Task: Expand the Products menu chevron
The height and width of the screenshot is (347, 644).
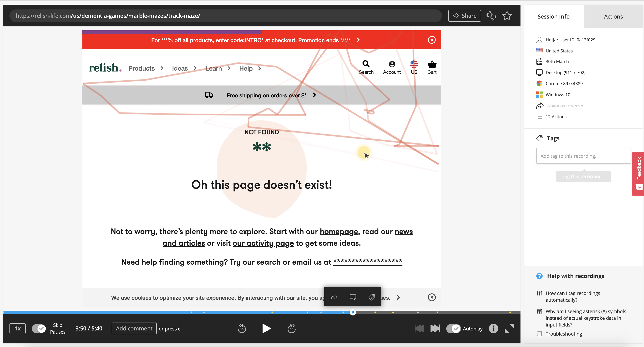Action: [162, 68]
